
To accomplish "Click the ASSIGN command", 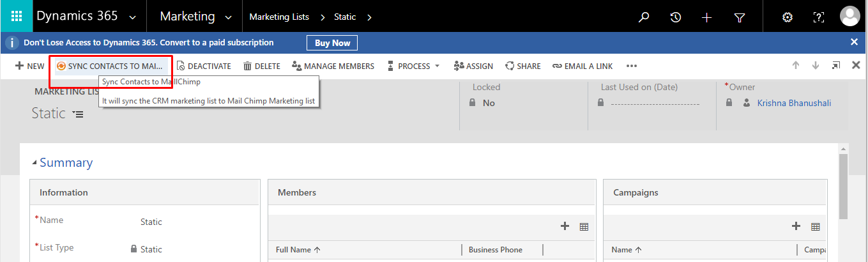I will [473, 66].
